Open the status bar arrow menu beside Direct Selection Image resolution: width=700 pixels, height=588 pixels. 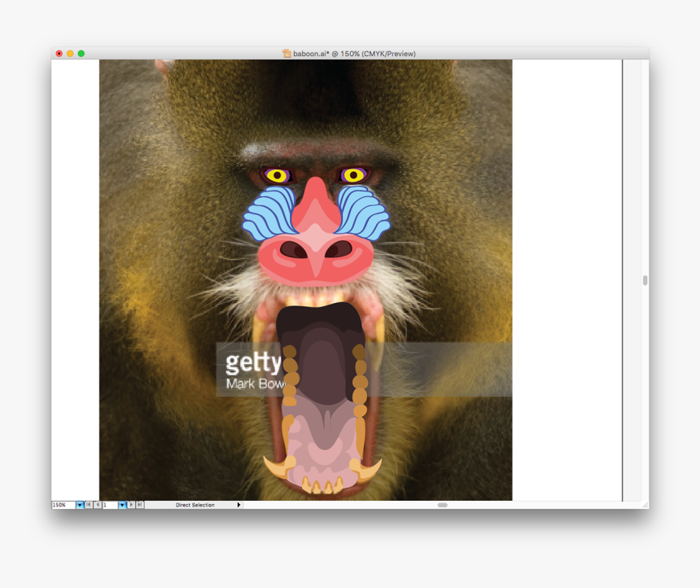click(x=238, y=505)
